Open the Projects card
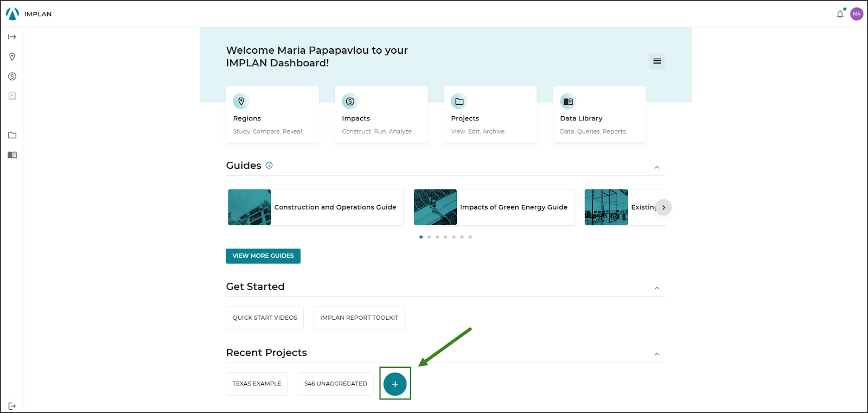This screenshot has height=413, width=868. tap(490, 115)
